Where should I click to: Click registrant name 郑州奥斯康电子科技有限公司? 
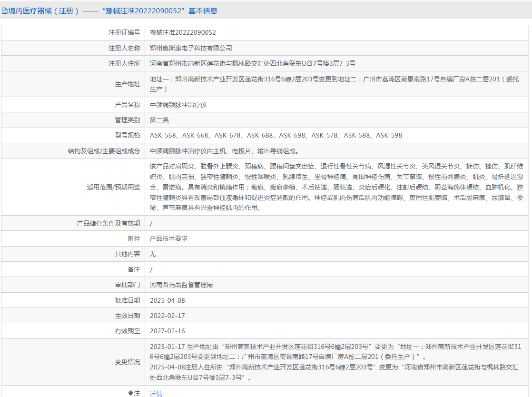[x=191, y=48]
